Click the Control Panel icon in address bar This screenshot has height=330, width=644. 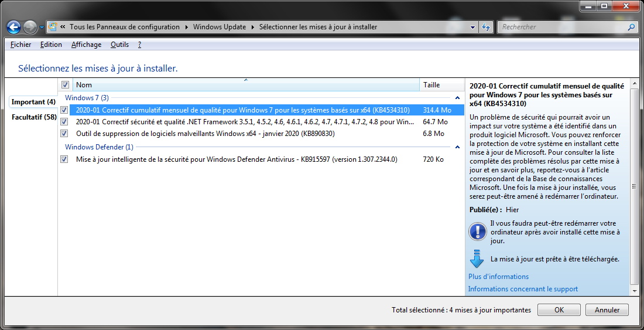point(53,27)
